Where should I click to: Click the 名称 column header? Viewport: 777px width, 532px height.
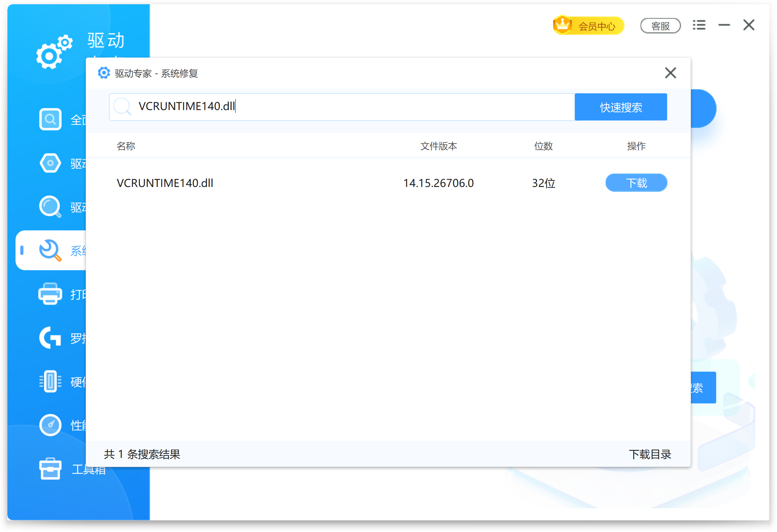[x=126, y=146]
